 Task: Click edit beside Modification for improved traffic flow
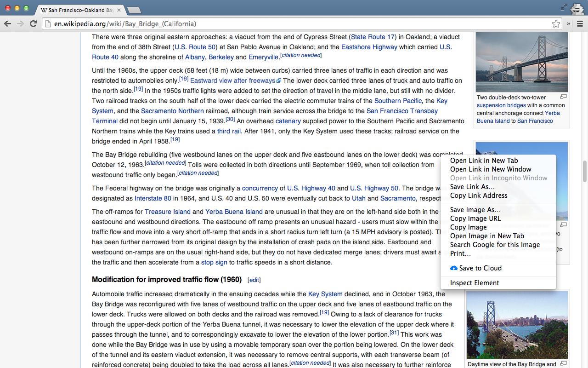tap(254, 280)
